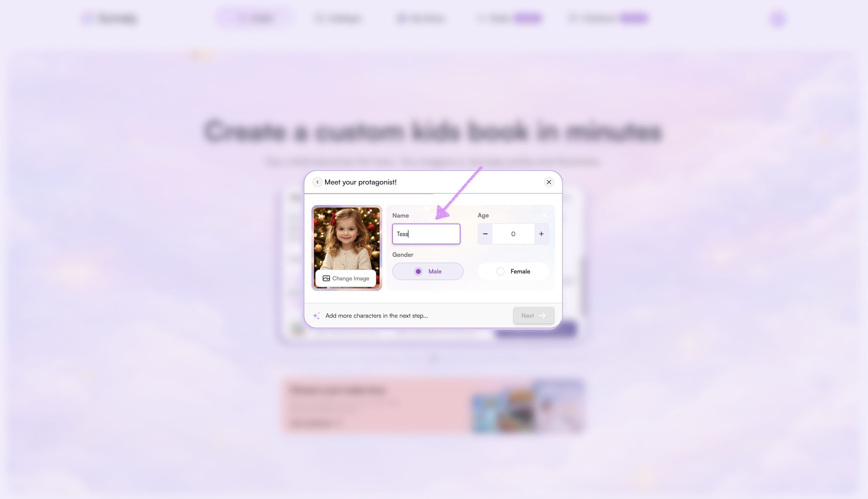
Task: Focus the Name field containing Tess
Action: point(426,234)
